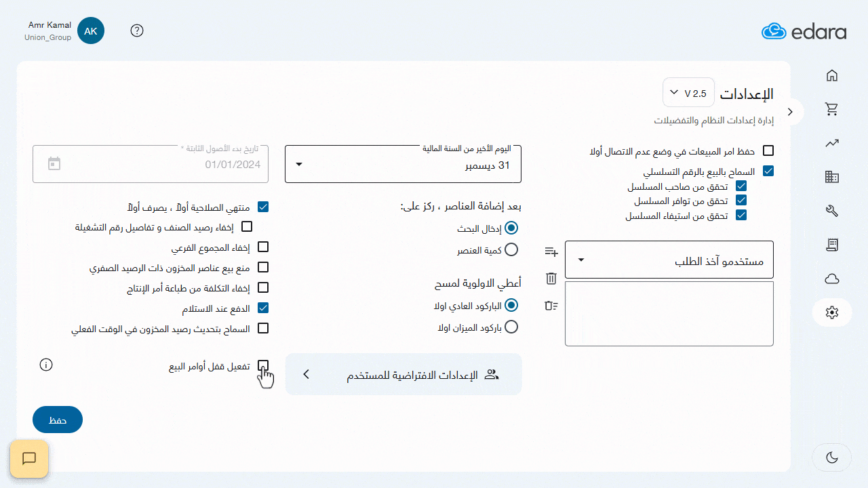Open the Home page from the sidebar
The width and height of the screenshot is (868, 488).
[832, 75]
